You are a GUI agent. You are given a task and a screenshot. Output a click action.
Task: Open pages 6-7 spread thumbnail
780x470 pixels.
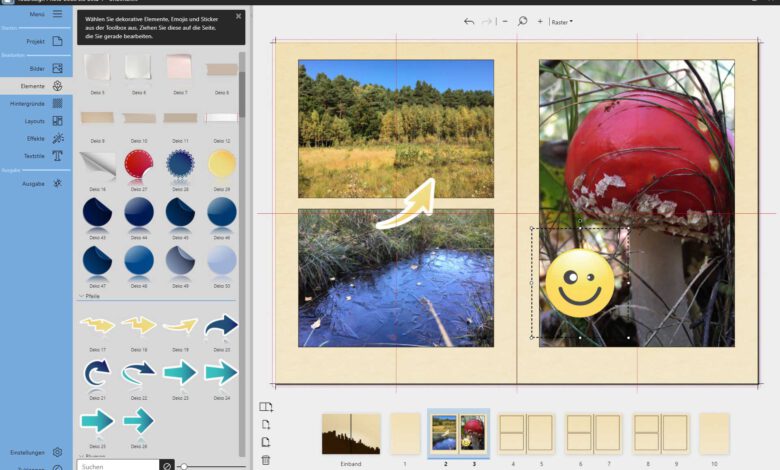[x=593, y=433]
